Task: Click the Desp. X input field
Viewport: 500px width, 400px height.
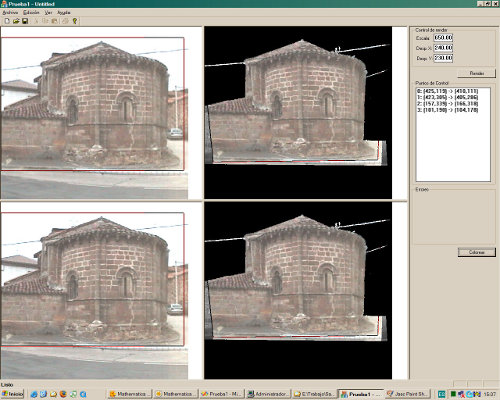Action: [x=443, y=48]
